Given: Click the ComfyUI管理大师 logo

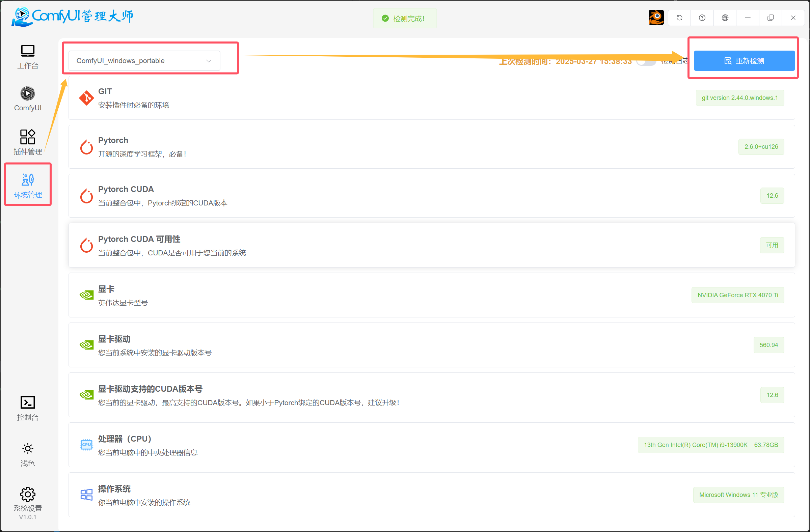Looking at the screenshot, I should pos(73,16).
